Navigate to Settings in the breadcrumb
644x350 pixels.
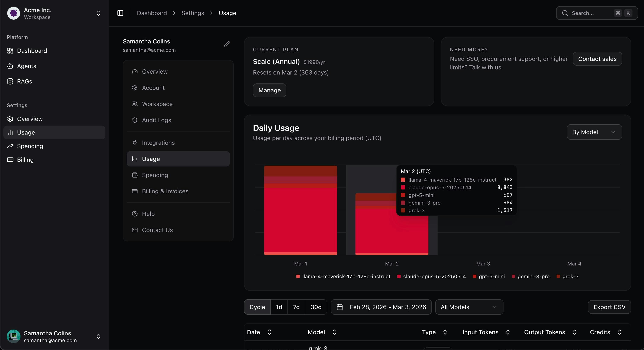click(x=193, y=13)
